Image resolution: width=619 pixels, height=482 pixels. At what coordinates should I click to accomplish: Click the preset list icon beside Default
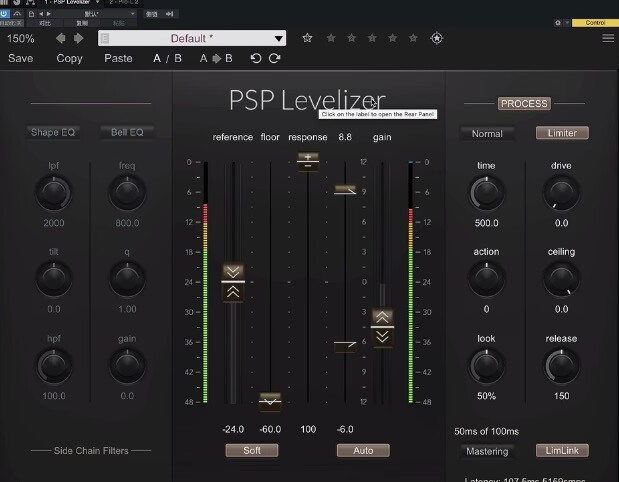tap(105, 38)
